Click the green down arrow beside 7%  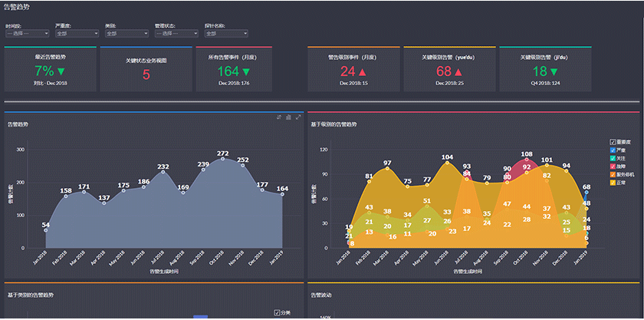coord(61,71)
